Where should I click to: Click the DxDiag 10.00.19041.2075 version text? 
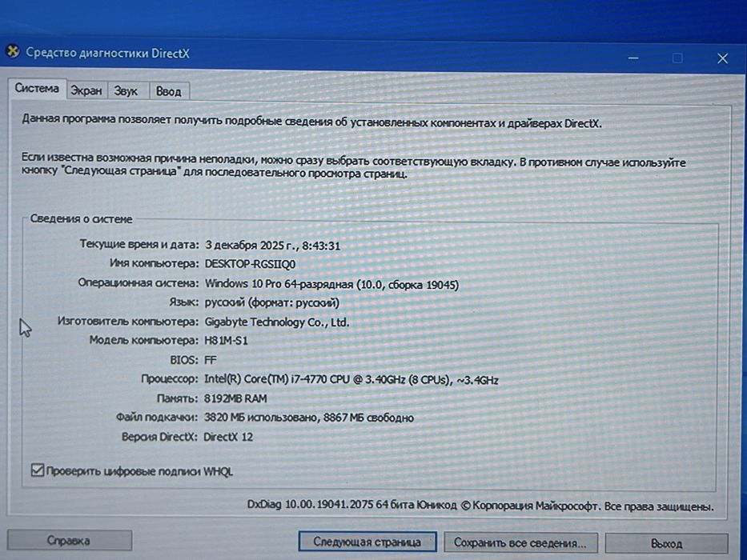tap(309, 504)
